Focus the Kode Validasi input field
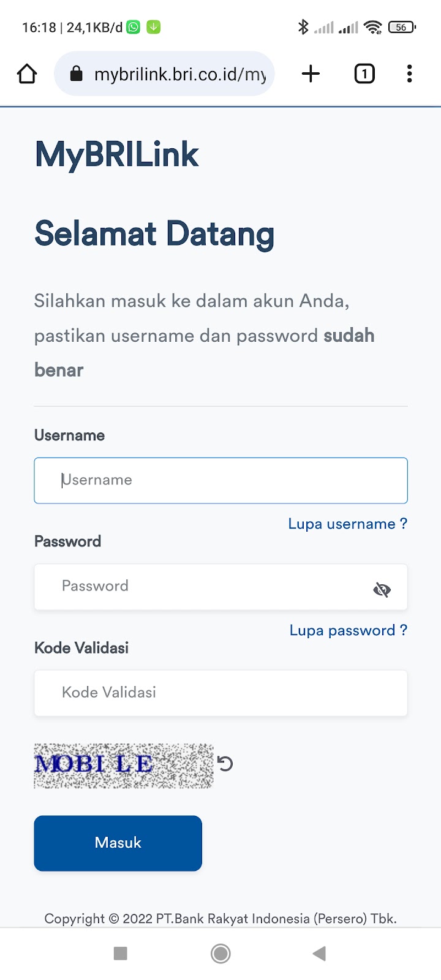Image resolution: width=441 pixels, height=980 pixels. pyautogui.click(x=221, y=693)
